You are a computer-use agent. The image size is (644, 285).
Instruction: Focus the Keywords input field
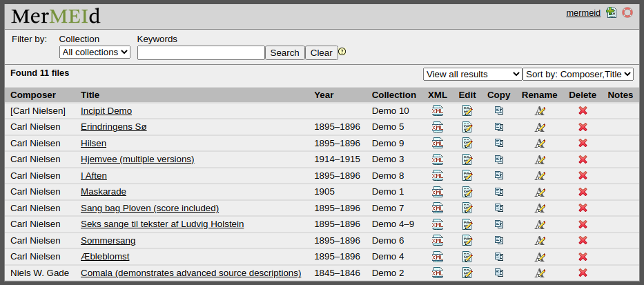pyautogui.click(x=201, y=53)
